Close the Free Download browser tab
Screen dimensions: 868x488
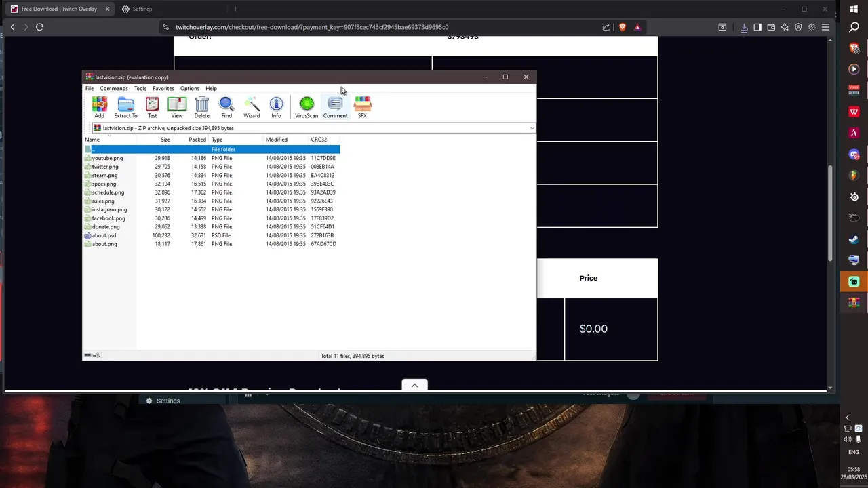pos(107,9)
